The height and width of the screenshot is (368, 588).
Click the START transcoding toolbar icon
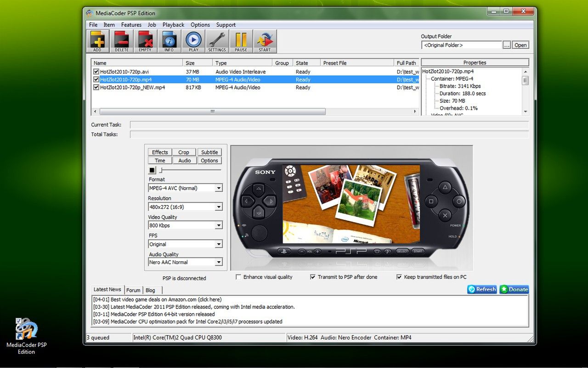(x=265, y=41)
